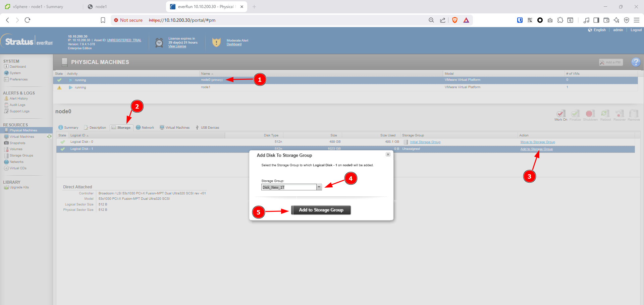Close the Add Disk dialog
This screenshot has height=305, width=644.
pos(388,155)
